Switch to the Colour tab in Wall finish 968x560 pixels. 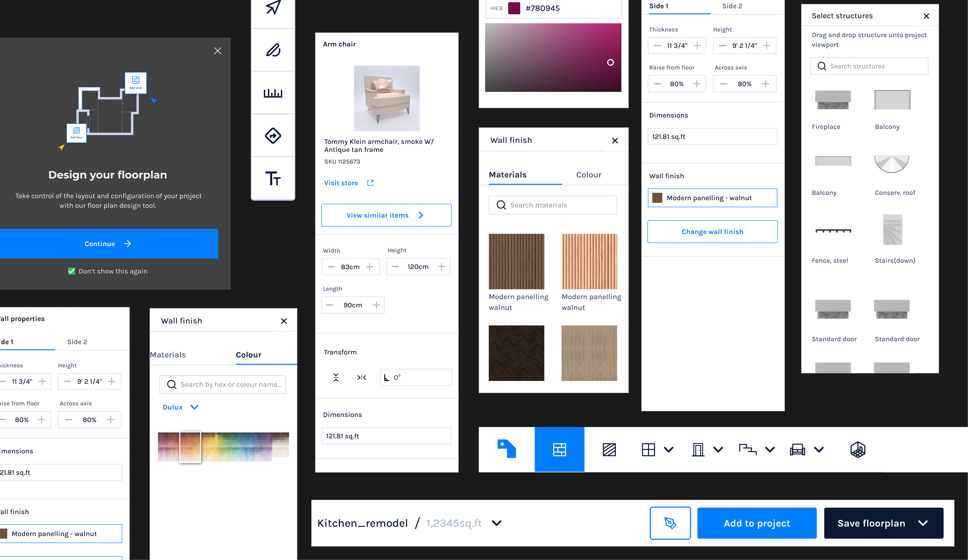coord(589,175)
